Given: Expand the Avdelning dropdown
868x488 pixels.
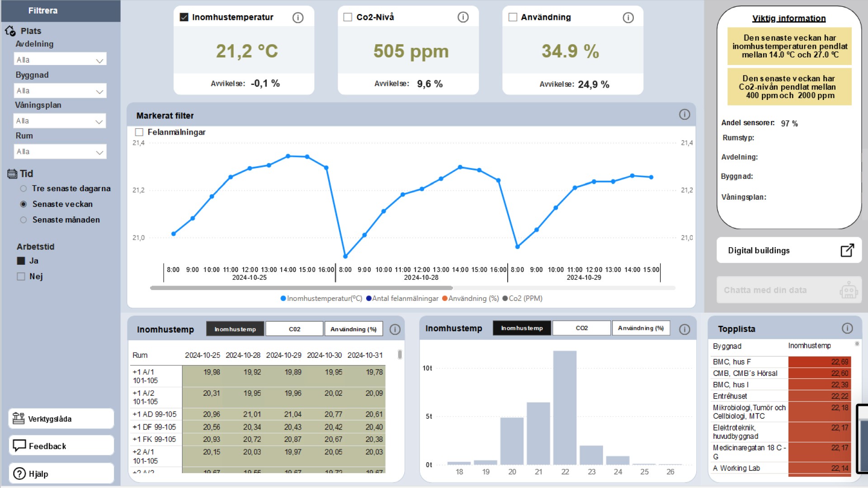Looking at the screenshot, I should pyautogui.click(x=60, y=60).
